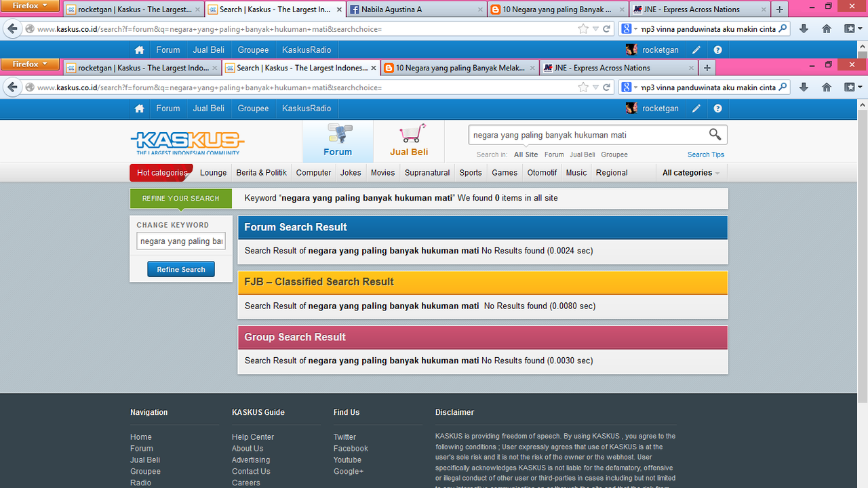Click KaskusRadio in front window's blue bar
This screenshot has height=488, width=868.
click(307, 108)
